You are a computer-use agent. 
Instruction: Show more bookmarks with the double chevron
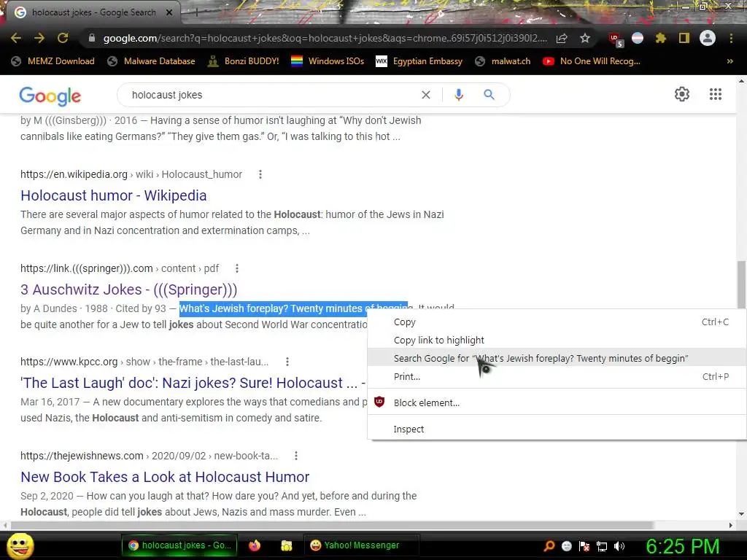(x=729, y=61)
